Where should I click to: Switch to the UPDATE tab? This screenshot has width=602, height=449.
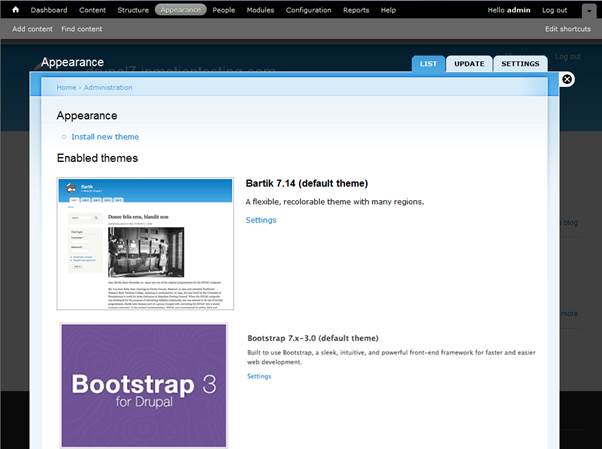pyautogui.click(x=469, y=64)
